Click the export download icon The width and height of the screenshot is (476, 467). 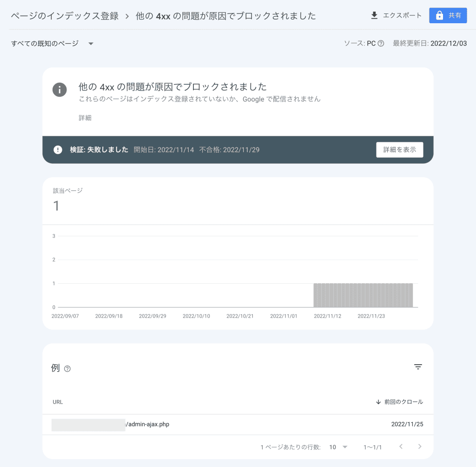click(x=374, y=15)
